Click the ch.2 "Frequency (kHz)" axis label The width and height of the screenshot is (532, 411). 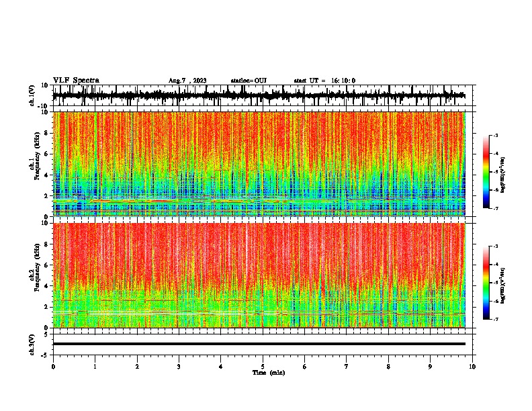pos(37,267)
